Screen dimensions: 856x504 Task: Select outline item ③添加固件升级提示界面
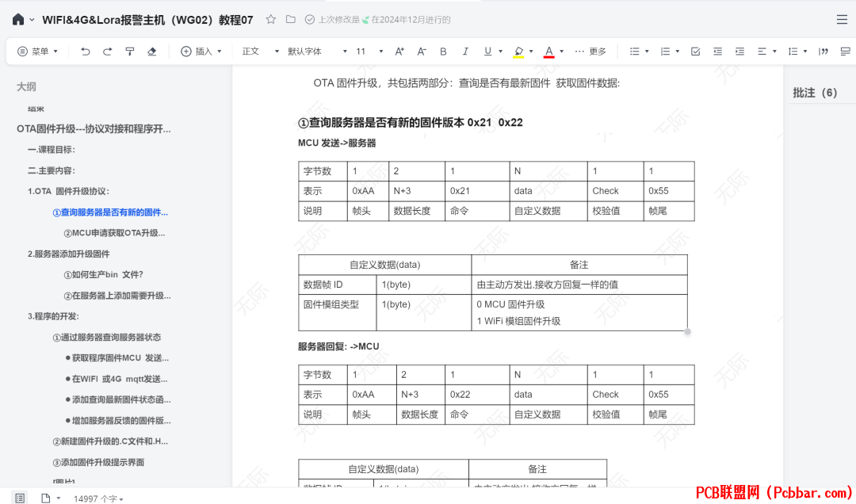coord(98,463)
